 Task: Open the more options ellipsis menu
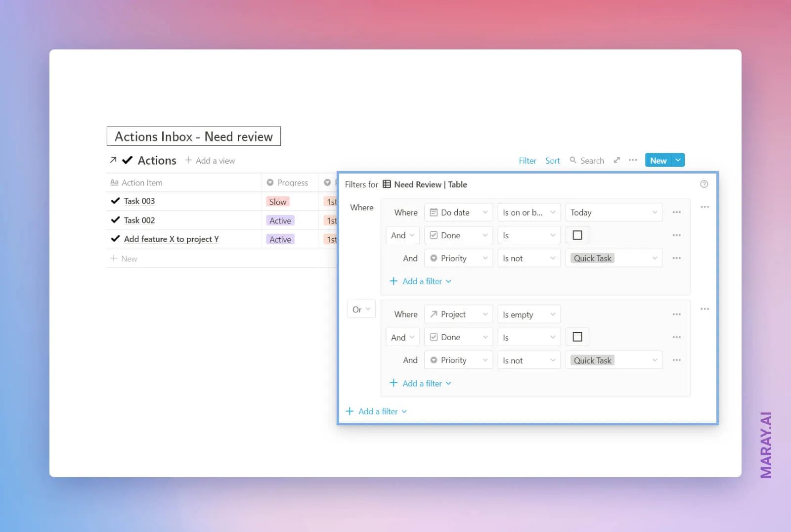pyautogui.click(x=633, y=160)
